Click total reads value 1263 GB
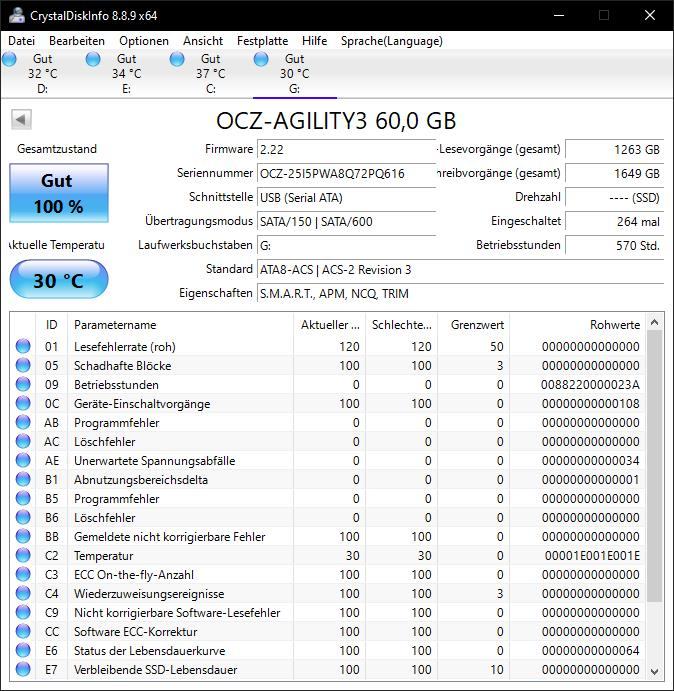674x691 pixels. point(614,149)
